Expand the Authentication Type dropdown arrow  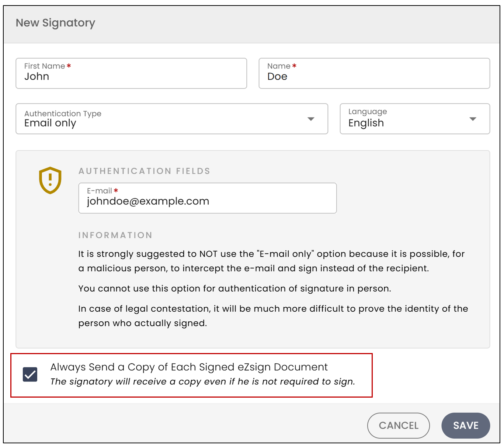click(311, 119)
